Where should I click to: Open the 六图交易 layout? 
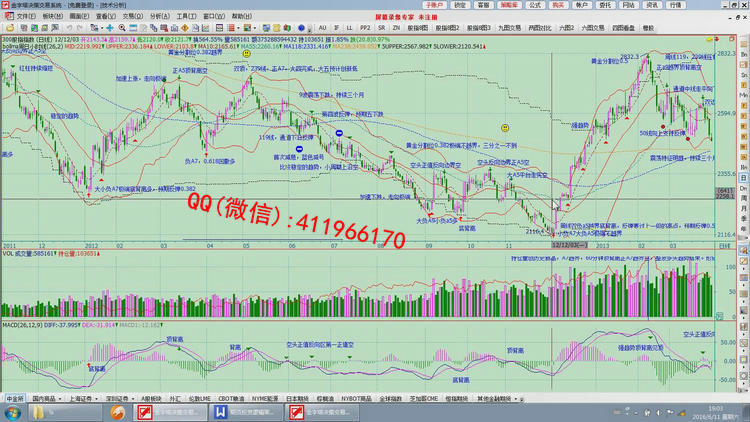(593, 28)
